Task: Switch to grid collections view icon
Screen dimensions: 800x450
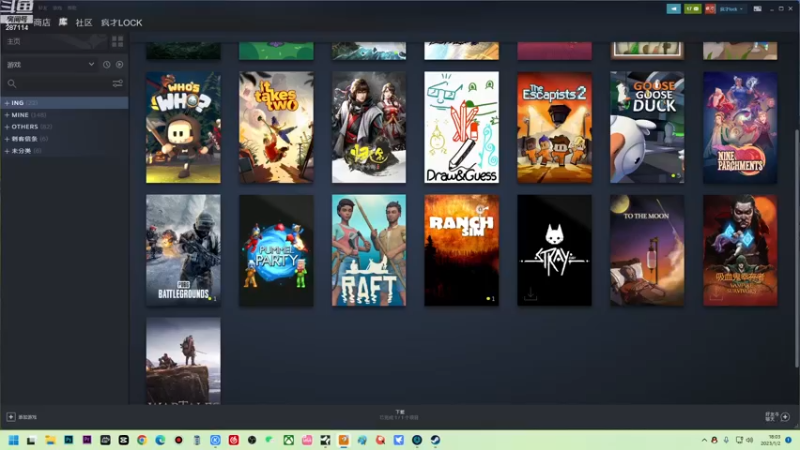Action: coord(117,41)
